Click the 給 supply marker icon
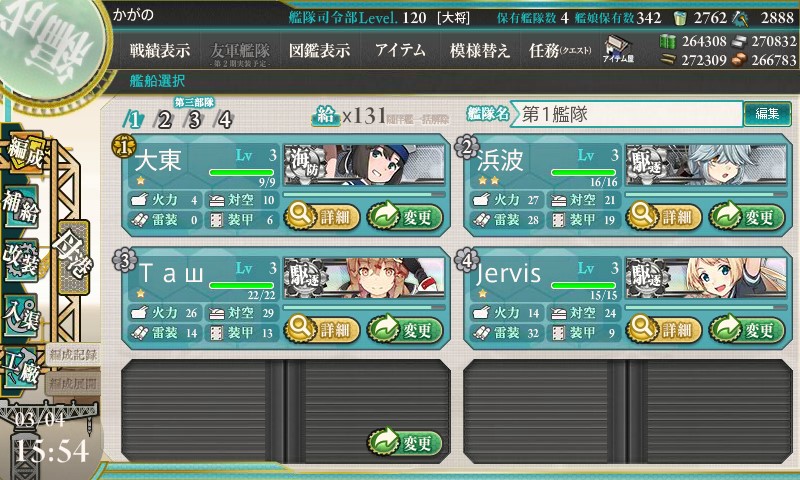The height and width of the screenshot is (480, 800). 326,116
